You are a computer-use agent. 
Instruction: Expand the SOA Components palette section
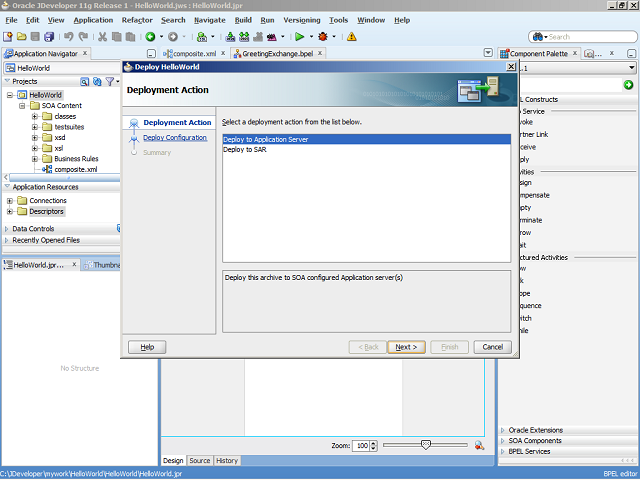503,441
